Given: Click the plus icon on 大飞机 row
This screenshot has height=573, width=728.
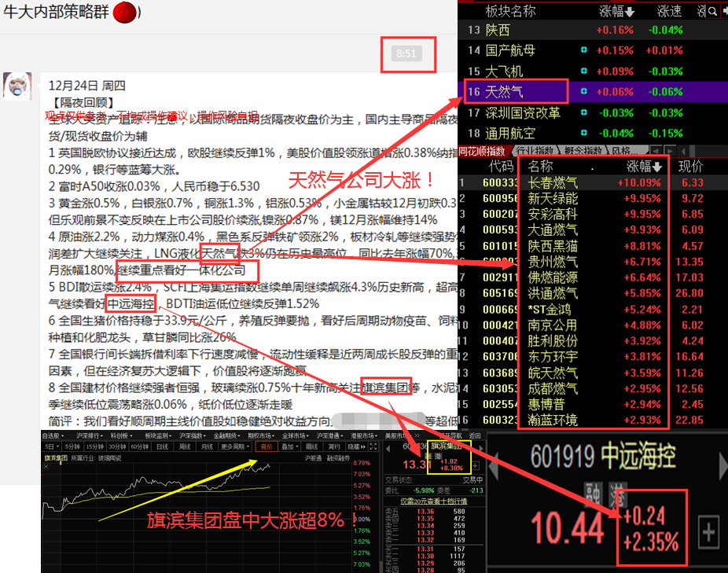Looking at the screenshot, I should click(x=583, y=71).
